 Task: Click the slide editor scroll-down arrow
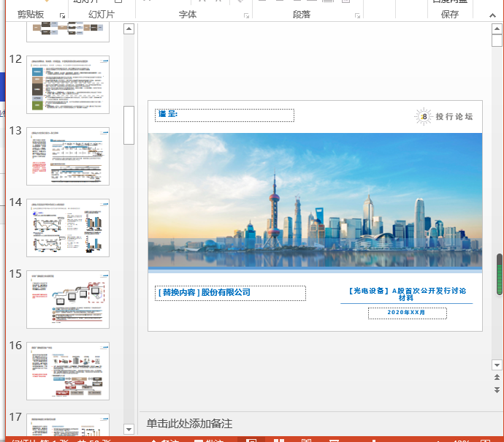point(497,364)
